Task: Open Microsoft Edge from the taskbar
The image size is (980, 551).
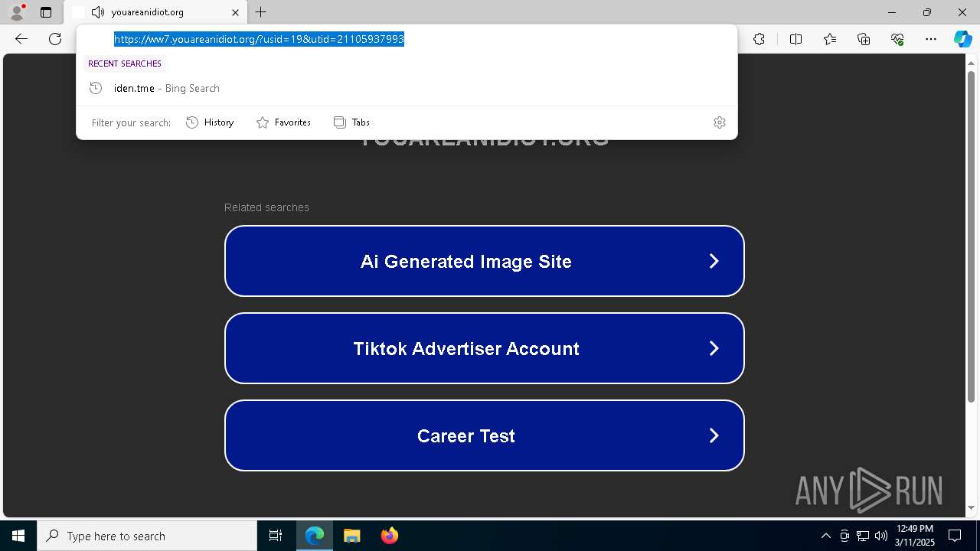Action: (315, 536)
